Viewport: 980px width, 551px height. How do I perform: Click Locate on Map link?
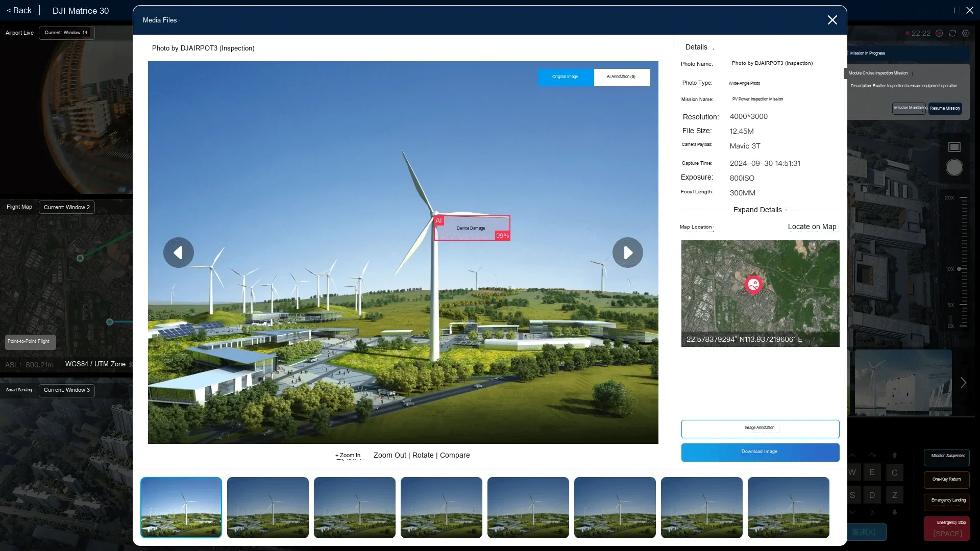pyautogui.click(x=812, y=227)
